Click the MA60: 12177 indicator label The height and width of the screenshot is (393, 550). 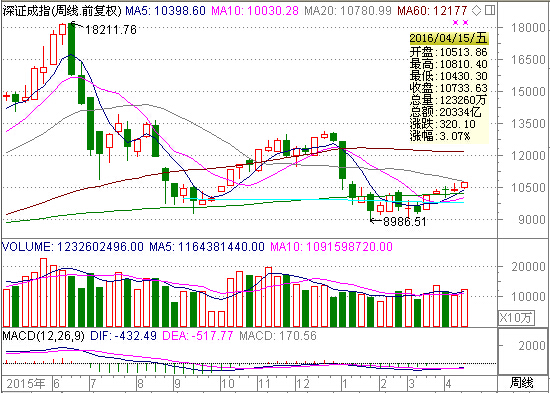tap(432, 11)
